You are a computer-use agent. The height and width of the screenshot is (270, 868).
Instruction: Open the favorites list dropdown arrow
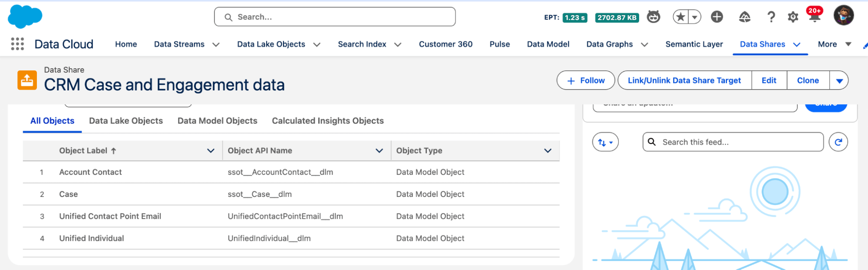pos(695,17)
